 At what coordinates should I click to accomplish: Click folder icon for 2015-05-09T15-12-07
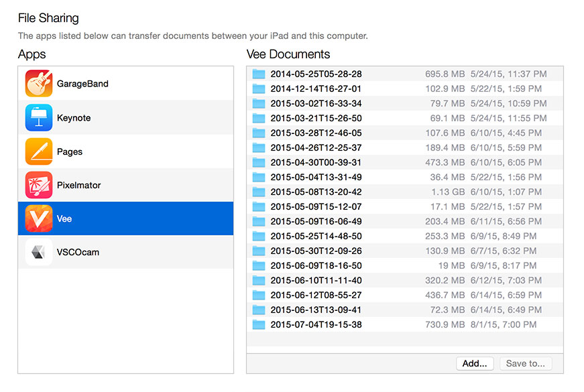pos(259,206)
